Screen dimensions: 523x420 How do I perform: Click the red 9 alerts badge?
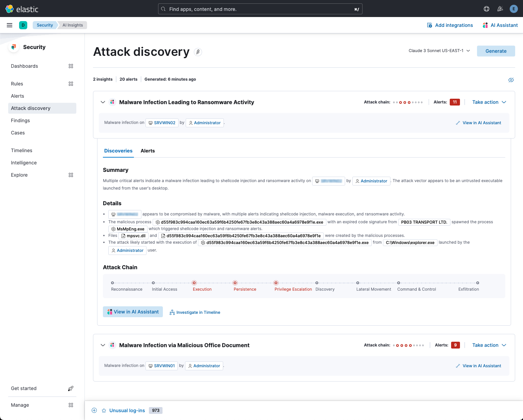point(456,345)
